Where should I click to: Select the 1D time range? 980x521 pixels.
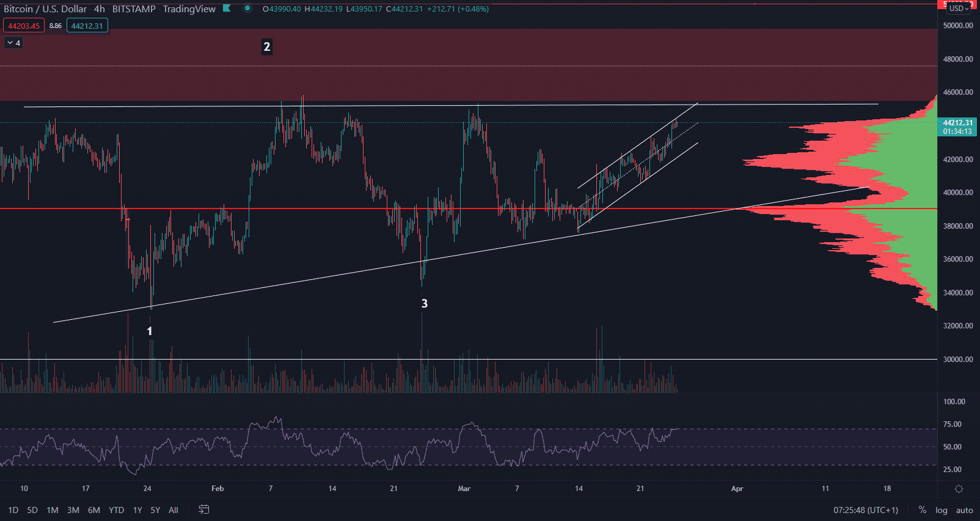(13, 510)
